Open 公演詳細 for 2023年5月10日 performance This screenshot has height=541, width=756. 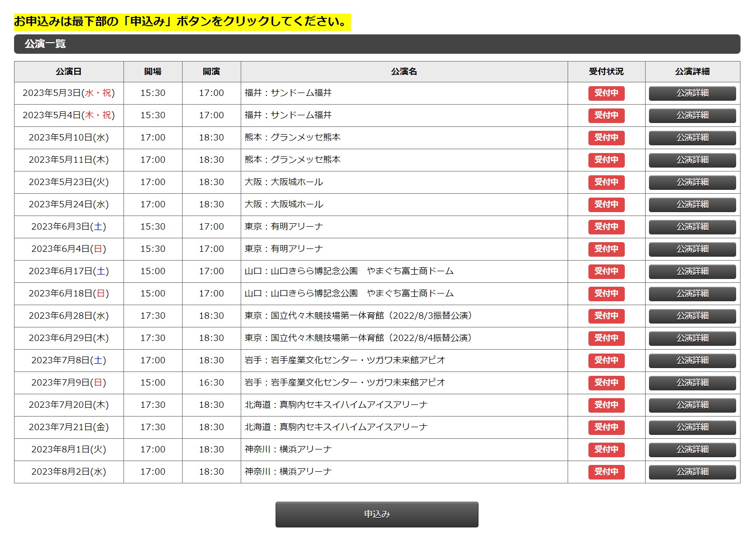point(692,138)
